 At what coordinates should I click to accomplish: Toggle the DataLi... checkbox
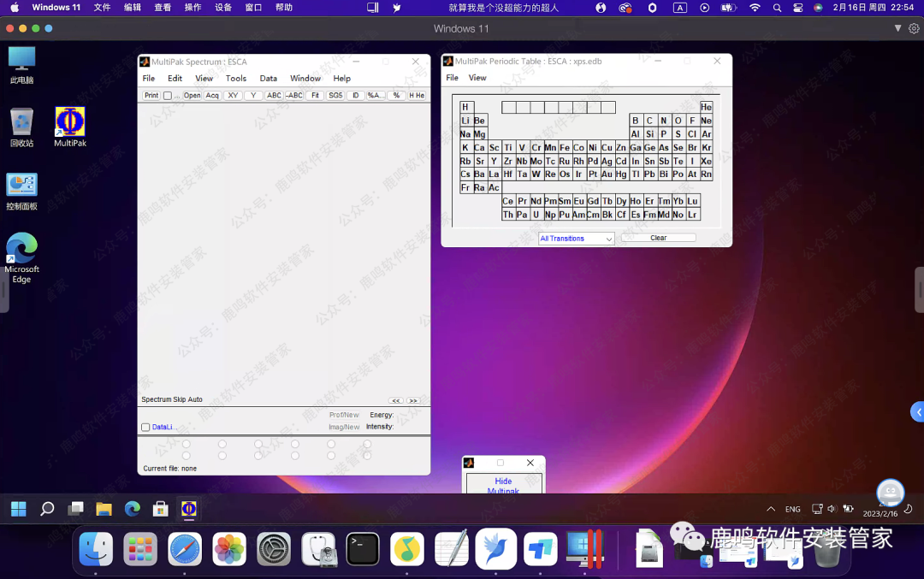[x=145, y=427]
